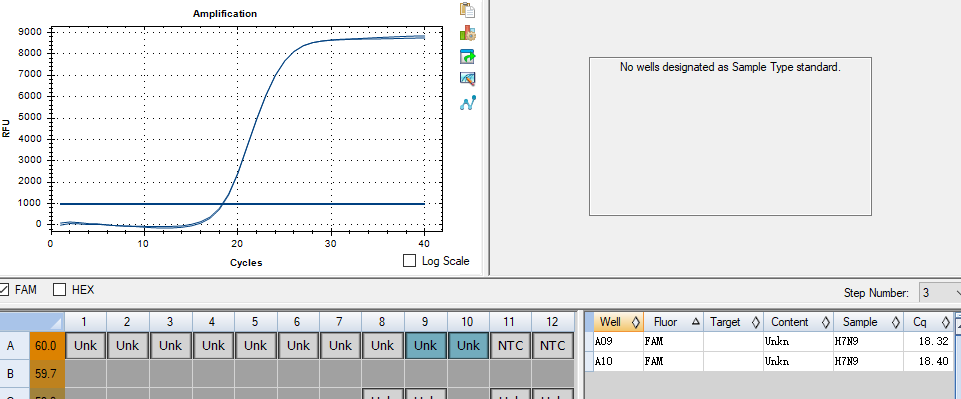Select well A4 Unk in the plate grid
The image size is (961, 399).
tap(213, 346)
